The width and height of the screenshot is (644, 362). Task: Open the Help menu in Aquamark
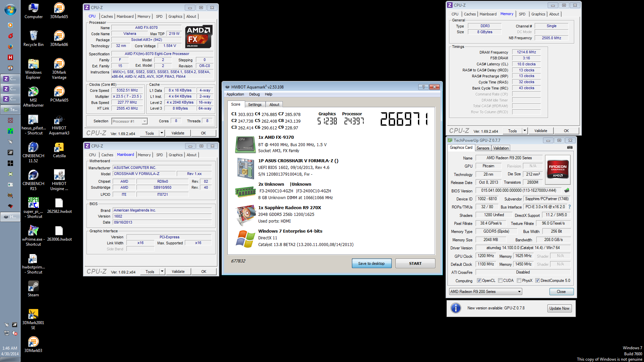[x=268, y=94]
